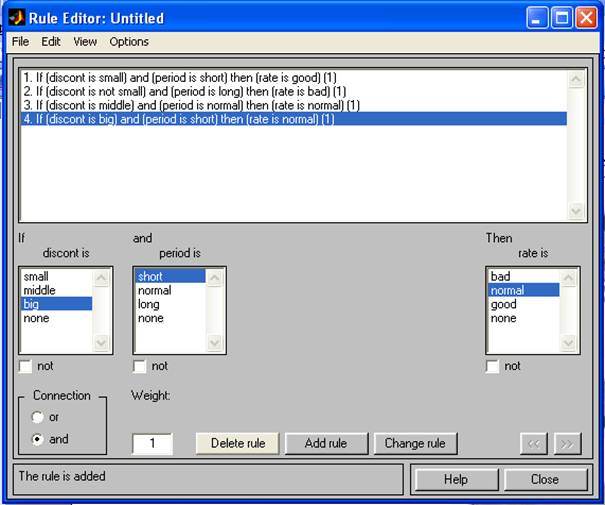Image resolution: width=605 pixels, height=505 pixels.
Task: Select the 'and' connection radio button
Action: point(37,439)
